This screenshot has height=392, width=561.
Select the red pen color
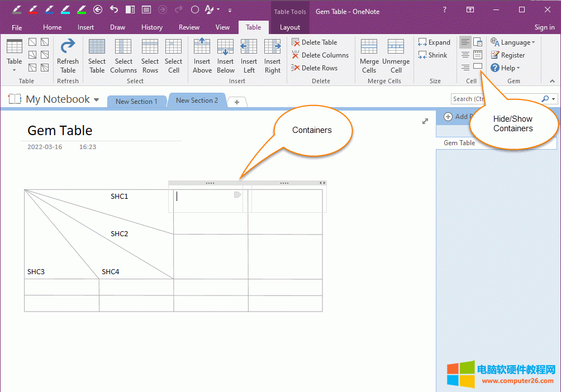(32, 9)
